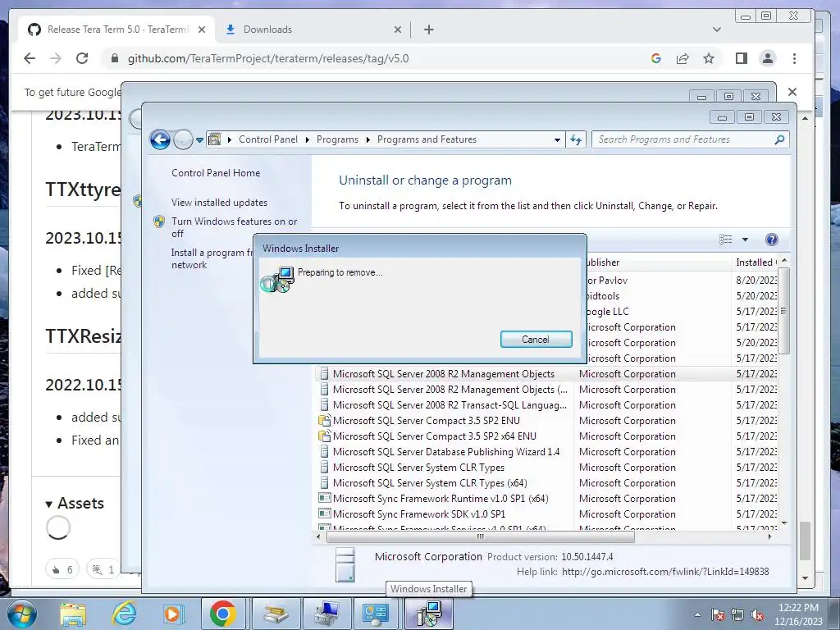Go back in Chrome

tap(30, 58)
